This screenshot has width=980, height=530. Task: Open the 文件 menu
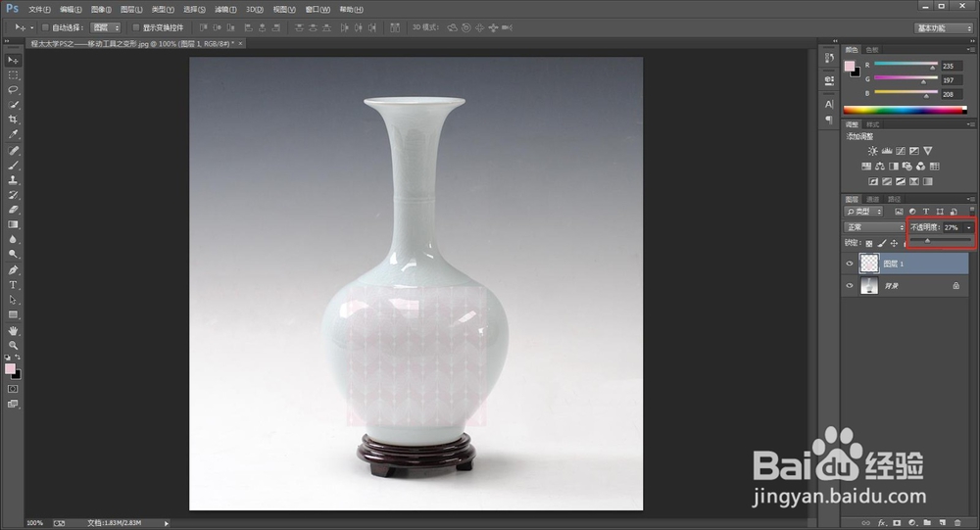(39, 10)
